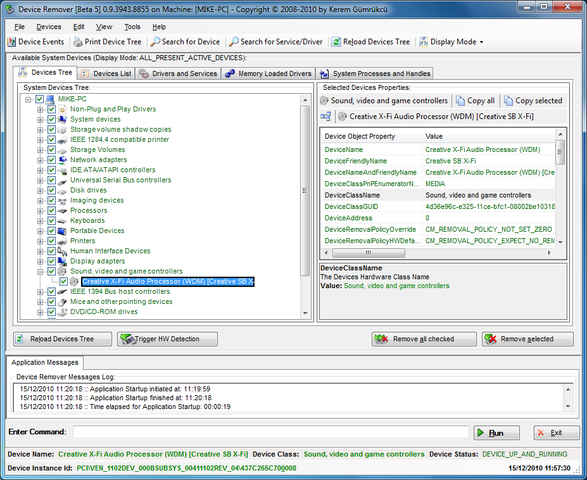Open the Device Events toolbar icon
Viewport: 587px width, 480px height.
click(12, 42)
